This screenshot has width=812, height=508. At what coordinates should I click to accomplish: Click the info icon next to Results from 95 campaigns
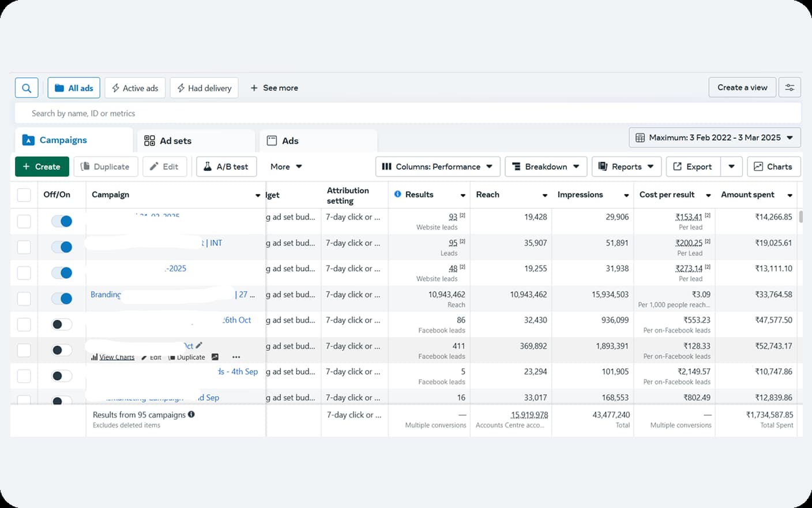tap(191, 414)
